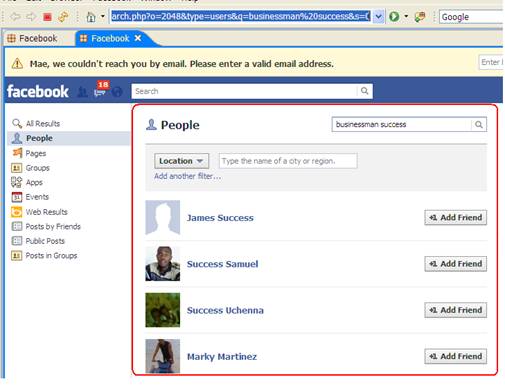
Task: Open Marky Martinez profile picture thumbnail
Action: 163,356
